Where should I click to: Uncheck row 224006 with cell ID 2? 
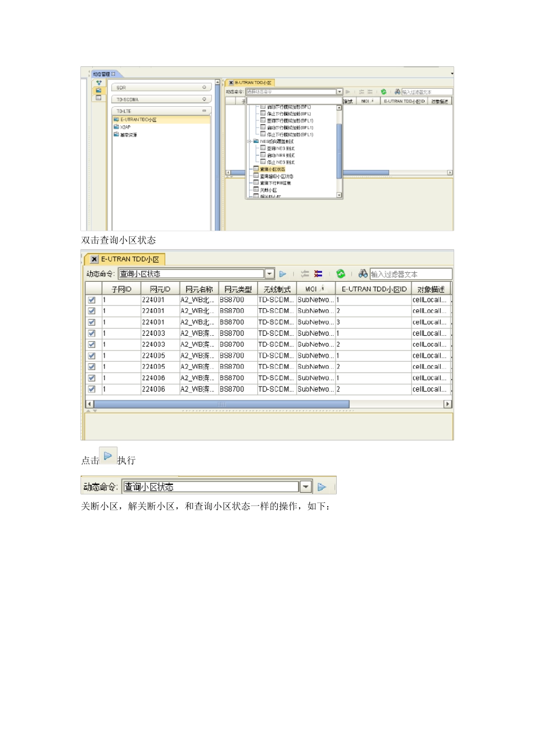click(x=92, y=389)
